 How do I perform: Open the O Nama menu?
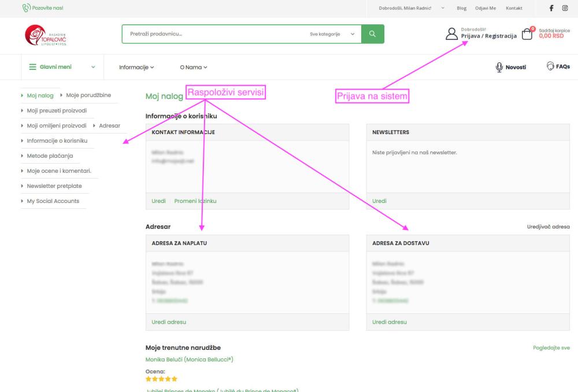tap(193, 67)
